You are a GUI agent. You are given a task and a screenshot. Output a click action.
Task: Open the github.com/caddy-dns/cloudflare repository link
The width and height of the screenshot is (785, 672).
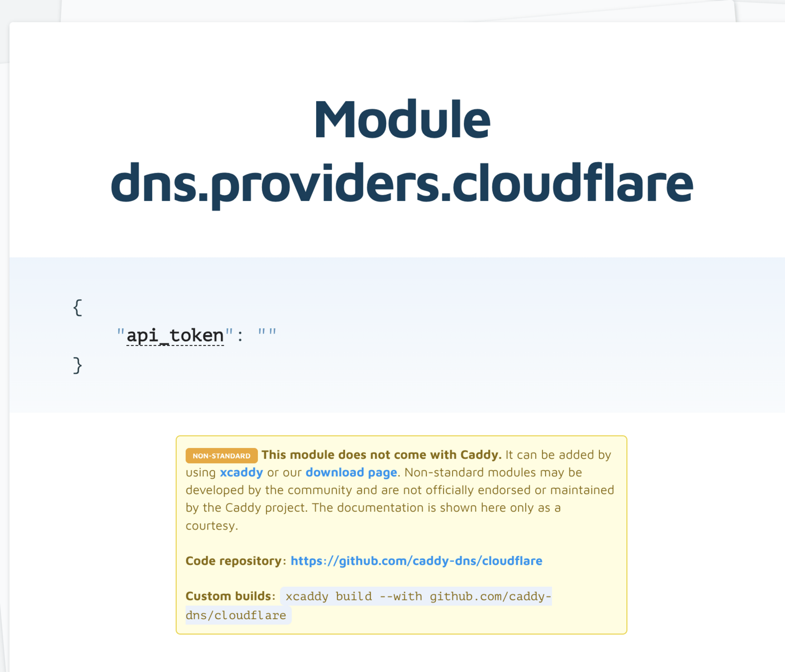pos(416,560)
